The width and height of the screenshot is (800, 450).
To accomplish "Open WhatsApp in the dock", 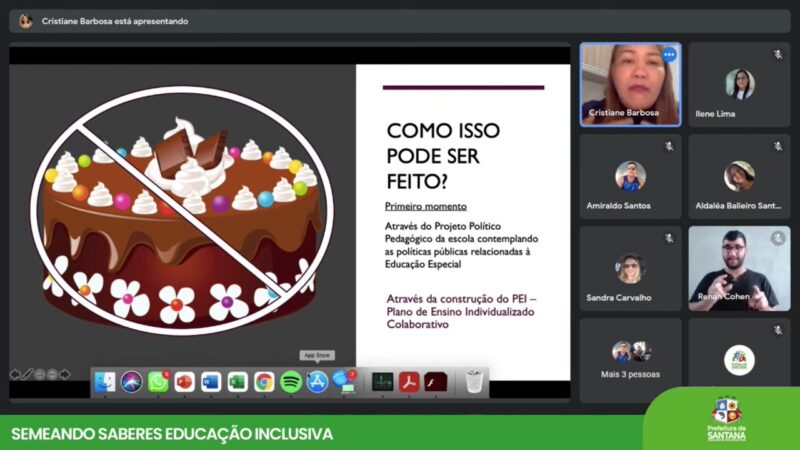I will pos(158,382).
